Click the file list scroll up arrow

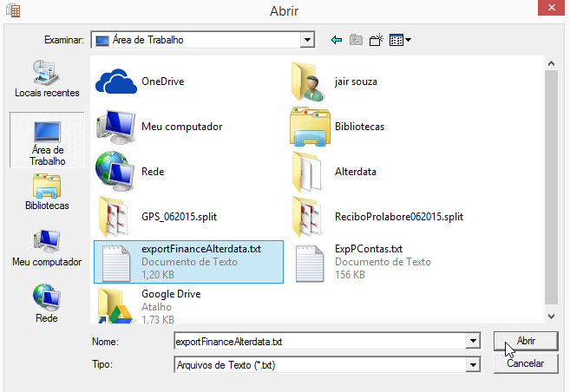pyautogui.click(x=551, y=63)
